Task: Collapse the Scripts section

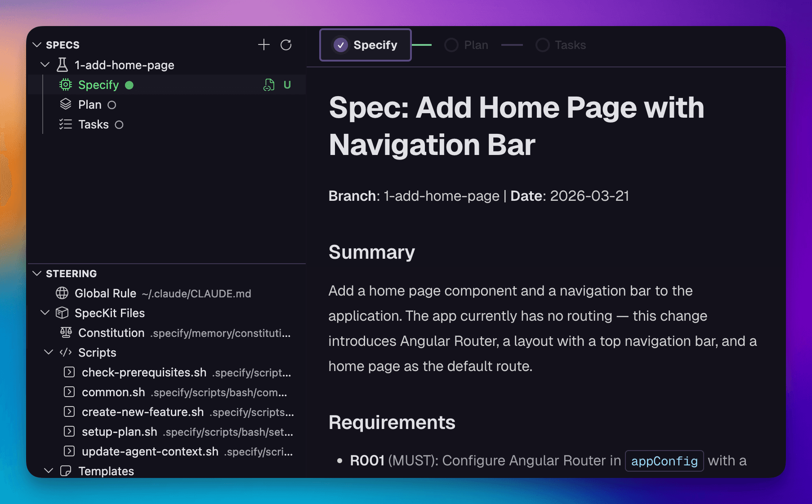Action: point(49,352)
